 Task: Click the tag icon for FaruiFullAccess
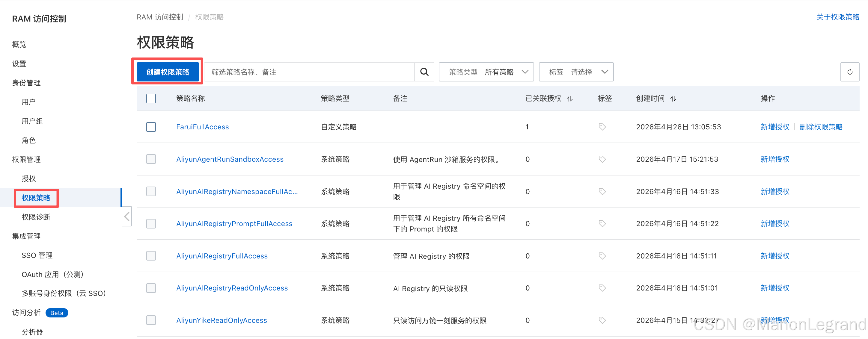(x=602, y=127)
